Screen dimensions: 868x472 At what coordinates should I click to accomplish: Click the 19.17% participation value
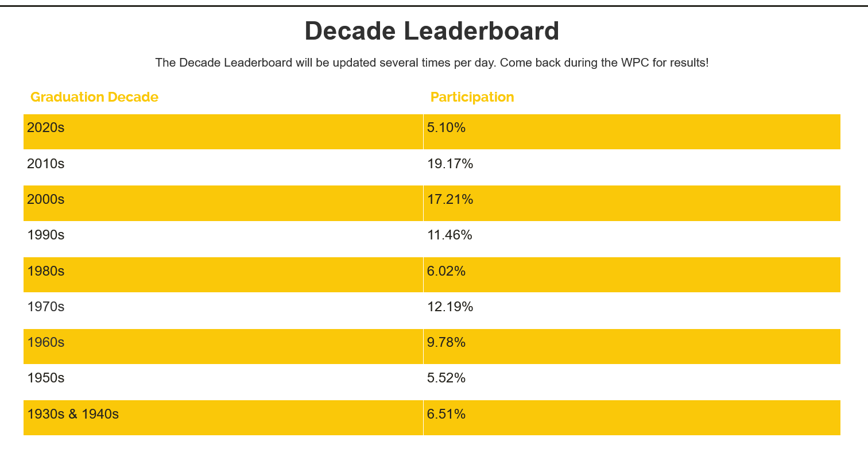(x=450, y=164)
